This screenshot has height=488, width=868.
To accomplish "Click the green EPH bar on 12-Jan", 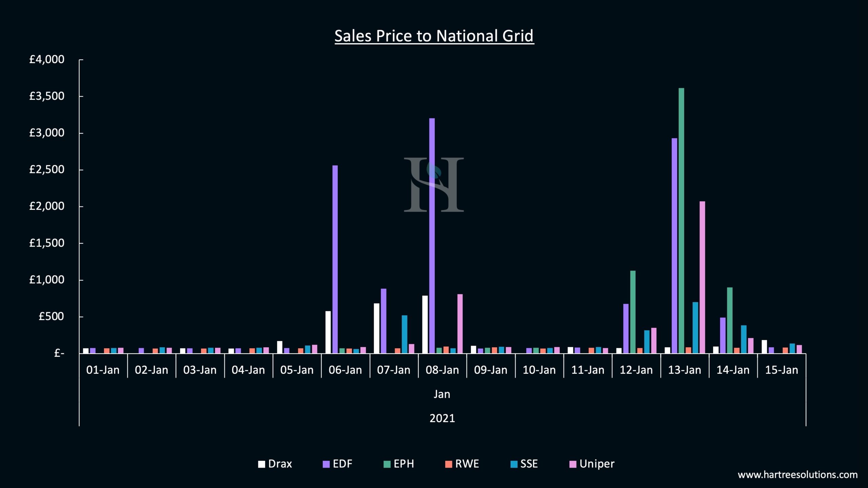I will point(633,312).
